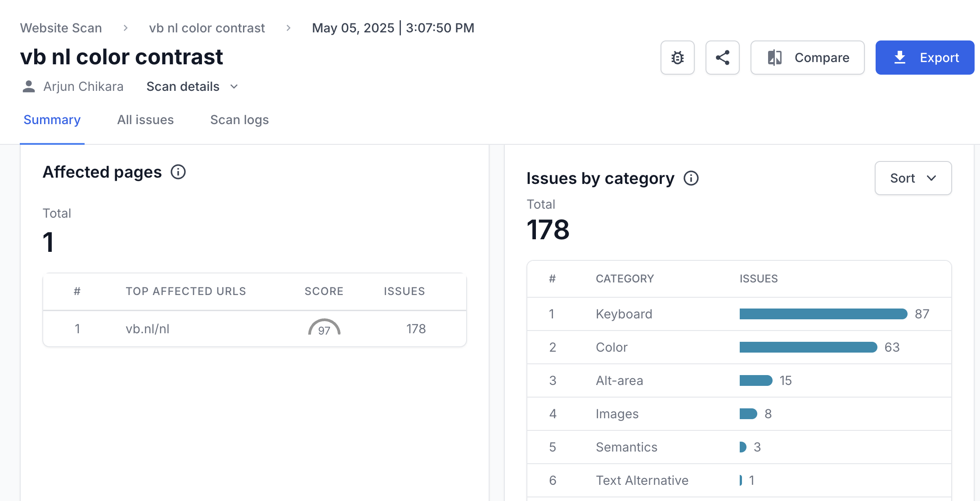This screenshot has height=501, width=980.
Task: Click the score gauge showing 97
Action: click(x=324, y=329)
